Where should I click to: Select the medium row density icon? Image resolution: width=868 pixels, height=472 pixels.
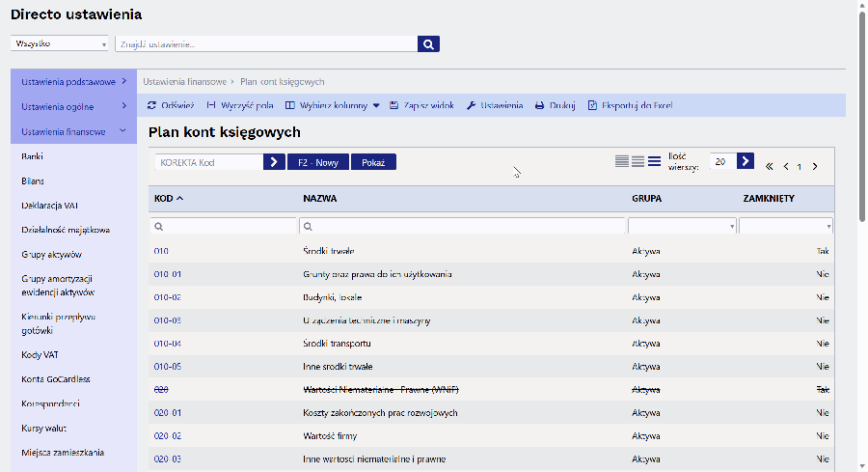coord(637,161)
